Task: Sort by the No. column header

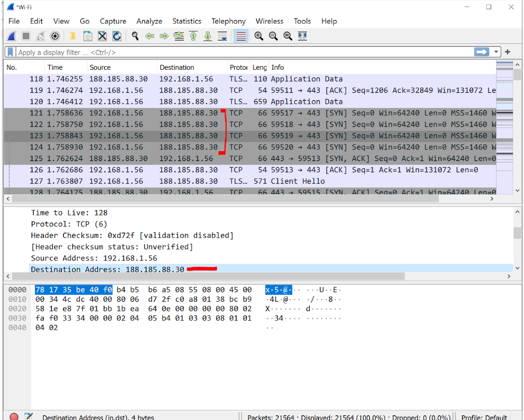Action: pyautogui.click(x=24, y=68)
